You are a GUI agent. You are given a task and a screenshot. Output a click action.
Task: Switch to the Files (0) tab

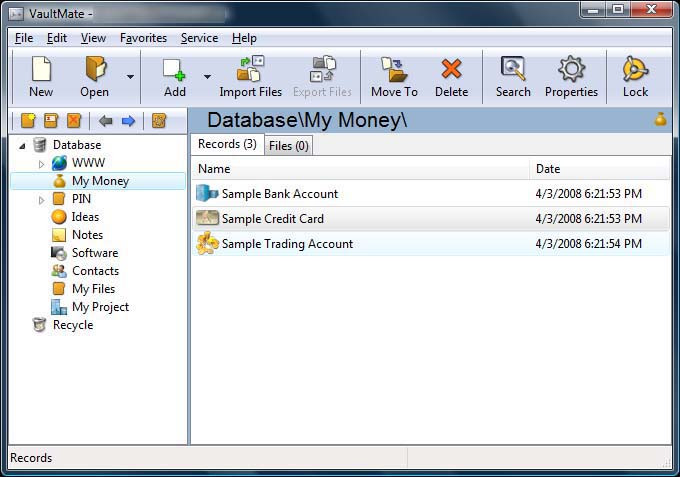pyautogui.click(x=289, y=146)
